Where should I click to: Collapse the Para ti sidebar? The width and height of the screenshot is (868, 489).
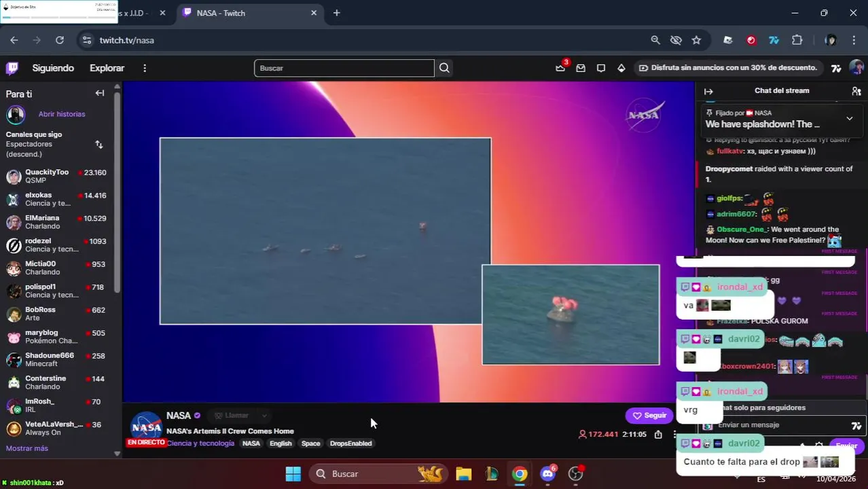point(100,93)
